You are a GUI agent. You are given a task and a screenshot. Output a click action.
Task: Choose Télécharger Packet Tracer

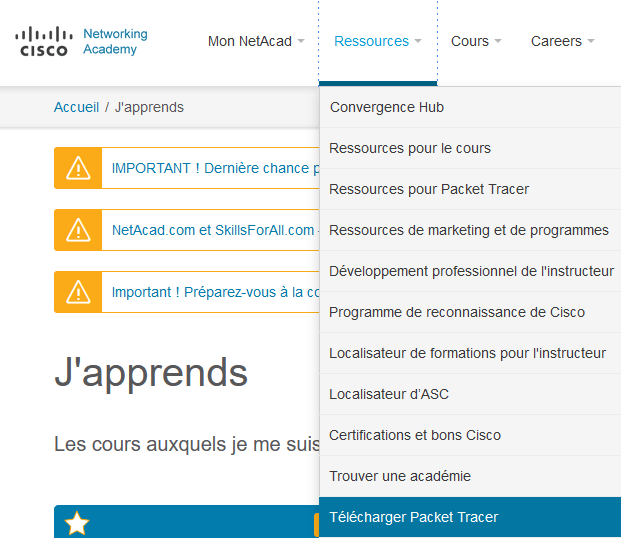470,517
